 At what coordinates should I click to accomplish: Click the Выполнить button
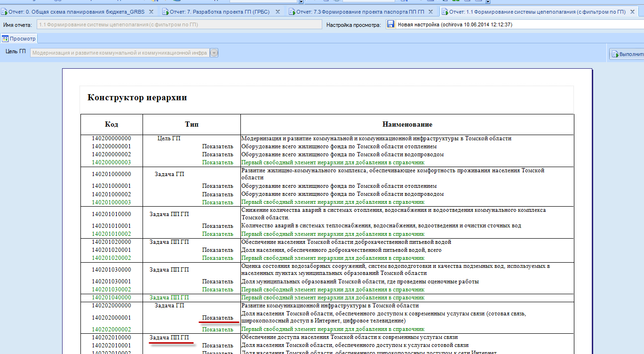coord(627,54)
